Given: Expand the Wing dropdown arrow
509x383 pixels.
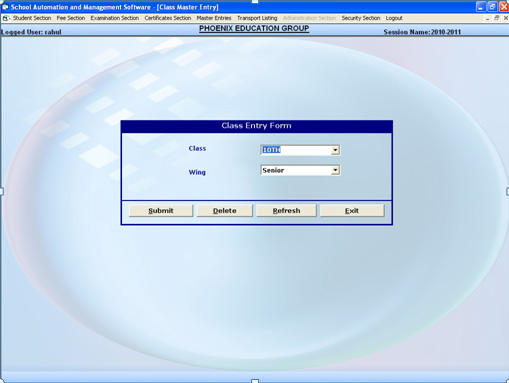Looking at the screenshot, I should [335, 170].
